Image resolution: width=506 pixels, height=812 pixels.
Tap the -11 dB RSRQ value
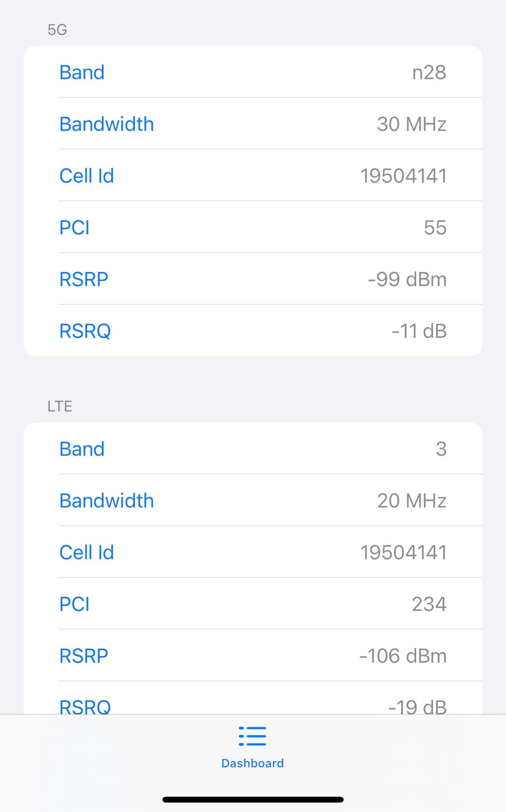point(419,331)
